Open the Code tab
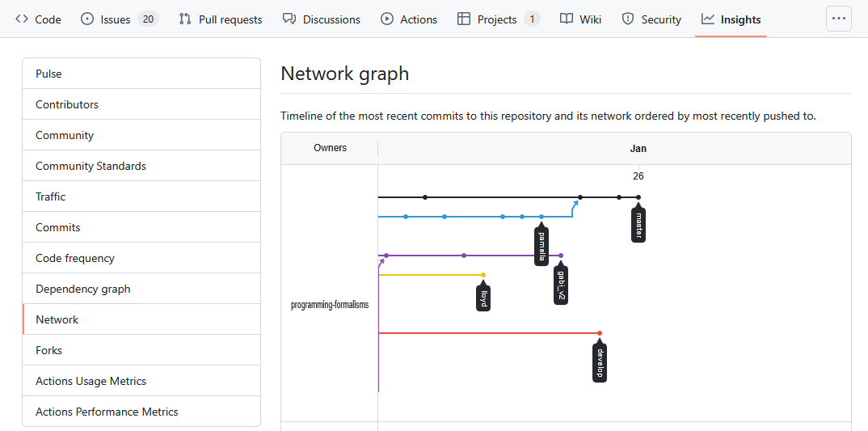The image size is (868, 431). (x=38, y=19)
